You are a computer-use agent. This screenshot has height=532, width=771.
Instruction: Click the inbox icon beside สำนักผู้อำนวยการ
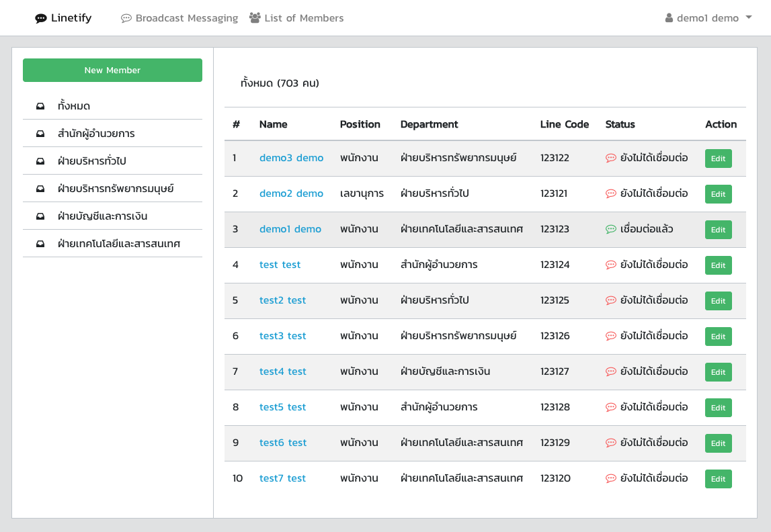(x=40, y=134)
